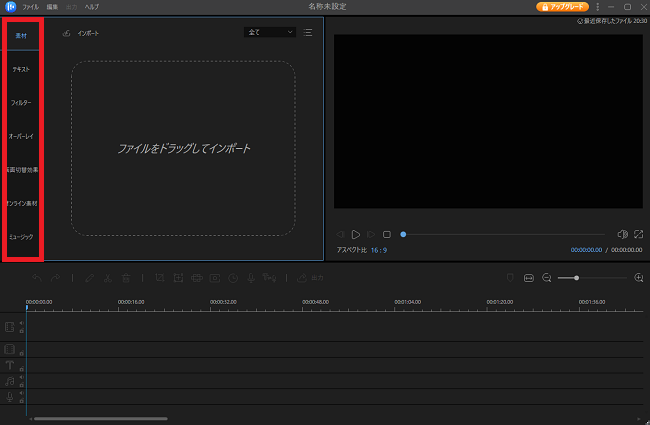Click the 最近保存したファイル 20:30 status text
The image size is (650, 425).
(x=612, y=21)
